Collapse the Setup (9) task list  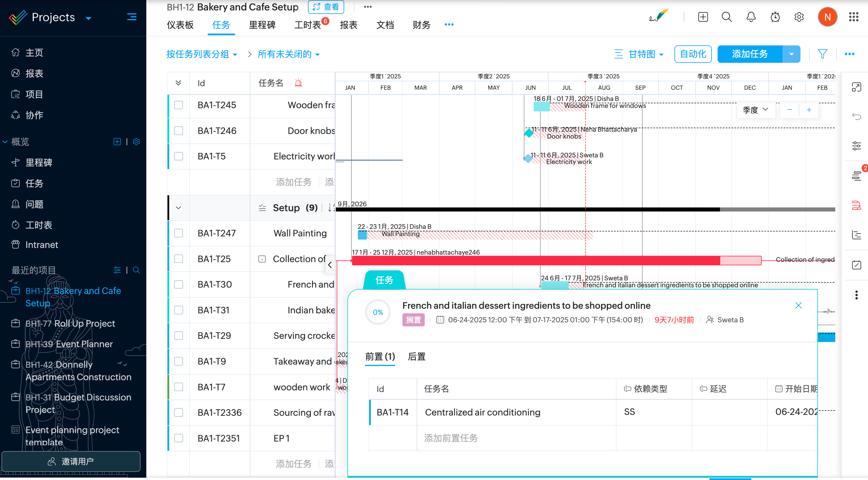(178, 208)
